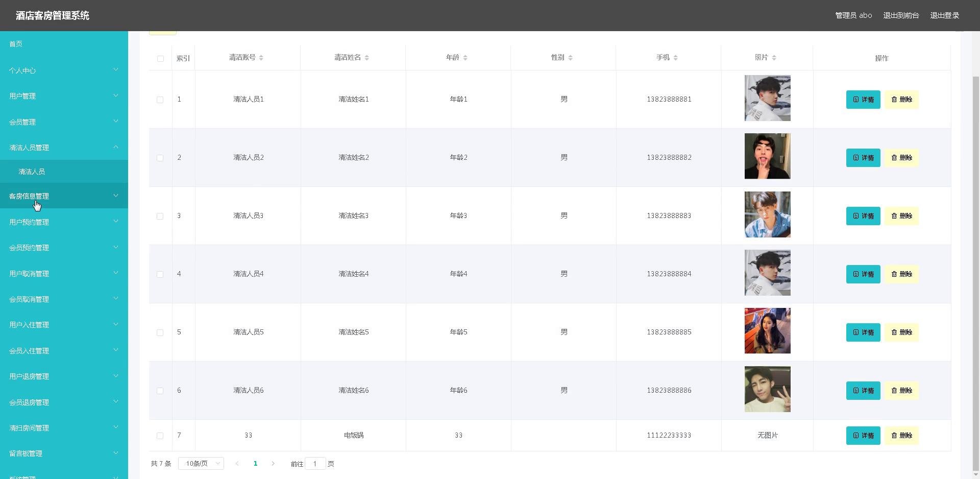Sort the 手机 column
The image size is (980, 479).
click(676, 57)
